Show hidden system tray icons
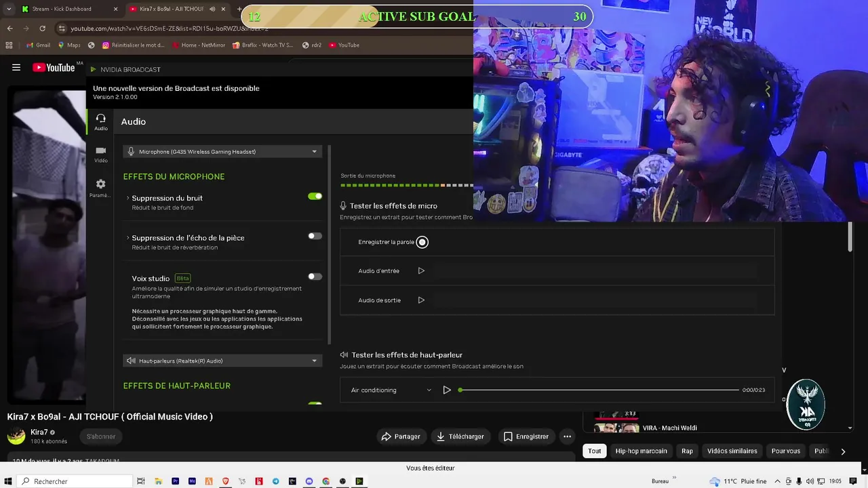This screenshot has width=868, height=488. (777, 481)
